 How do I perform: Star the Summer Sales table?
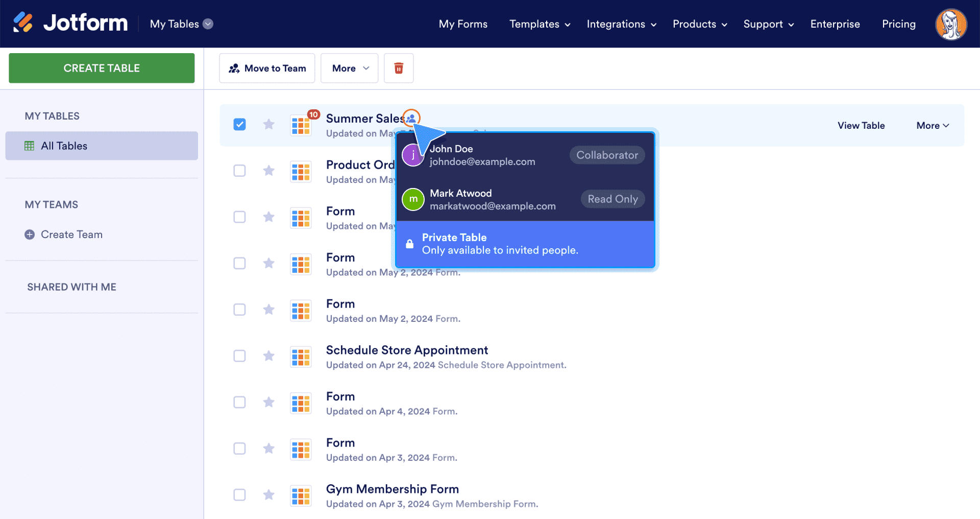point(268,124)
